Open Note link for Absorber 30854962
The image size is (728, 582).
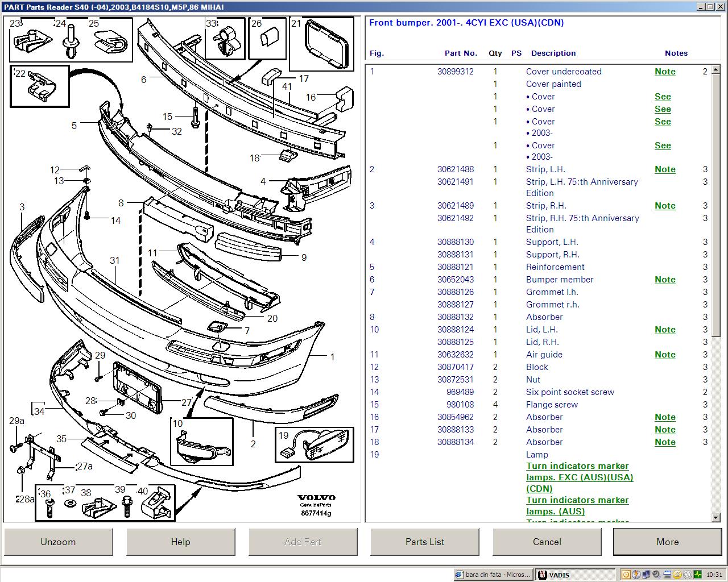point(665,417)
